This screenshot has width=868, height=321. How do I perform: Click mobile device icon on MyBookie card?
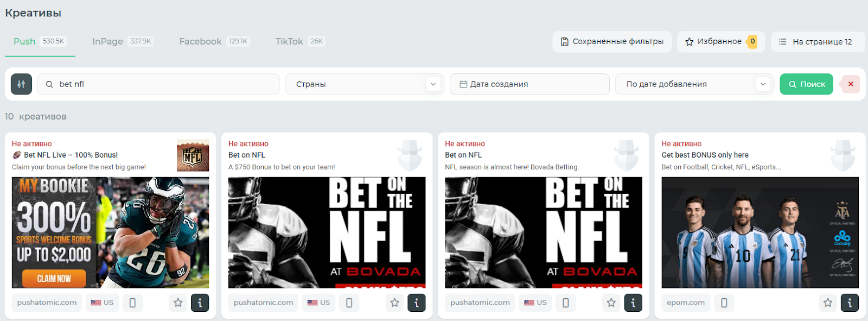(132, 303)
